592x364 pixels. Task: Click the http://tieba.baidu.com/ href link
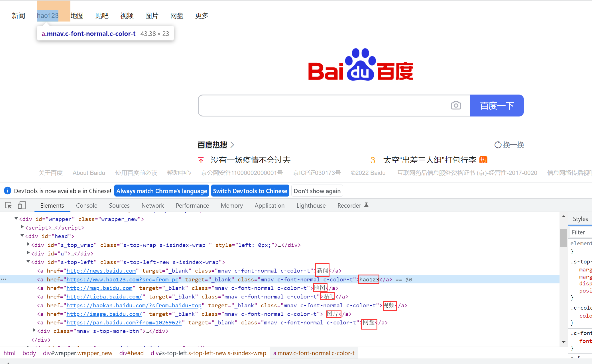(x=104, y=296)
